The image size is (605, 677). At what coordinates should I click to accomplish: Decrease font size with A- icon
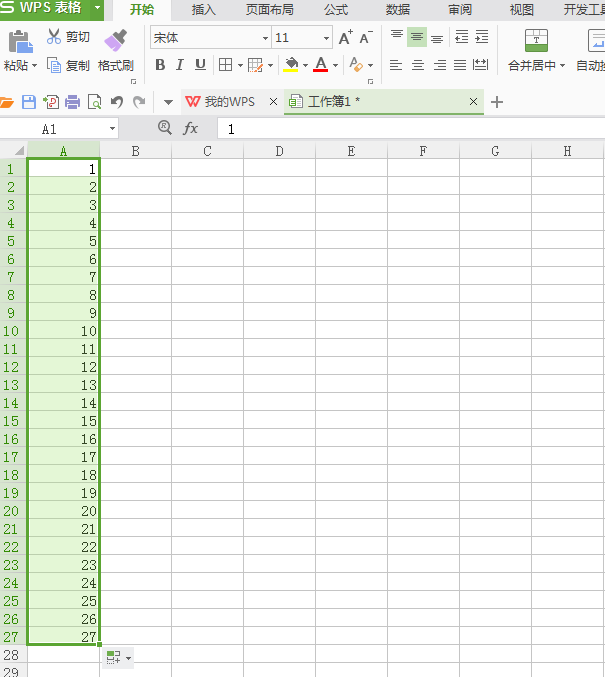tap(366, 38)
